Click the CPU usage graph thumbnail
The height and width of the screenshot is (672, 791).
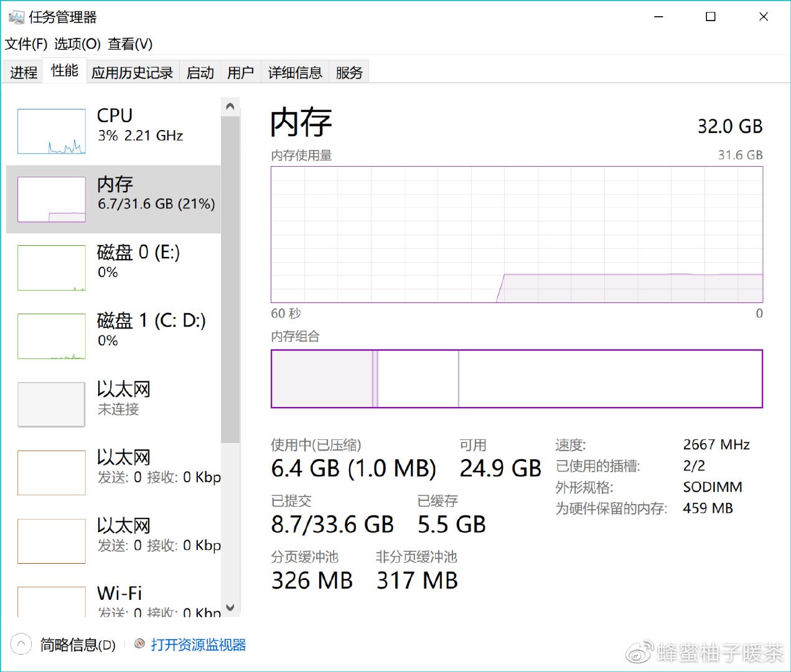click(x=52, y=131)
